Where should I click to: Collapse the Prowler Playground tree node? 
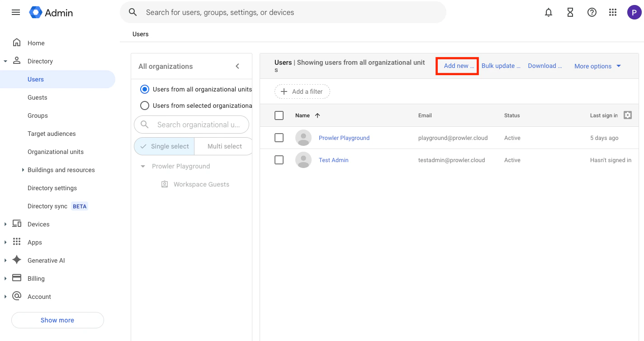tap(142, 166)
